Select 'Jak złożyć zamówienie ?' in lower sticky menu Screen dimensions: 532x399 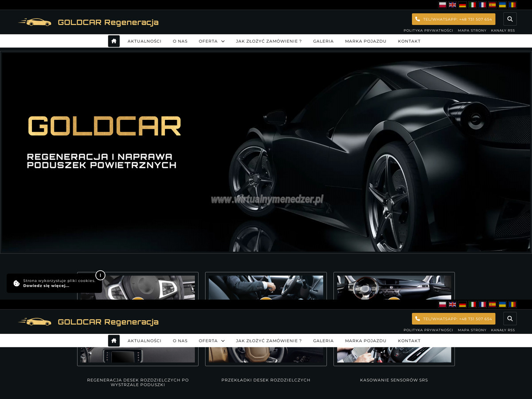pyautogui.click(x=269, y=341)
